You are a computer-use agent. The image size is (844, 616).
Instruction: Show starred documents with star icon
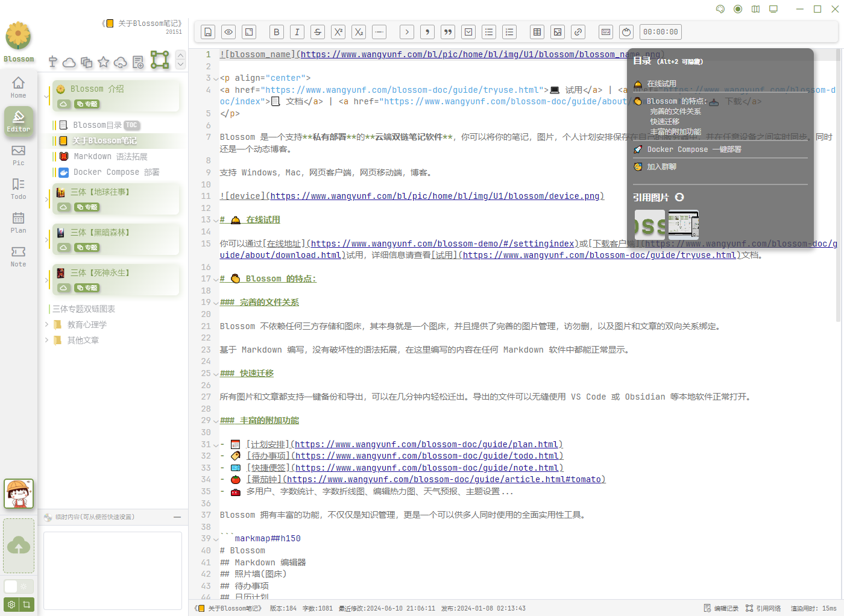pyautogui.click(x=104, y=62)
